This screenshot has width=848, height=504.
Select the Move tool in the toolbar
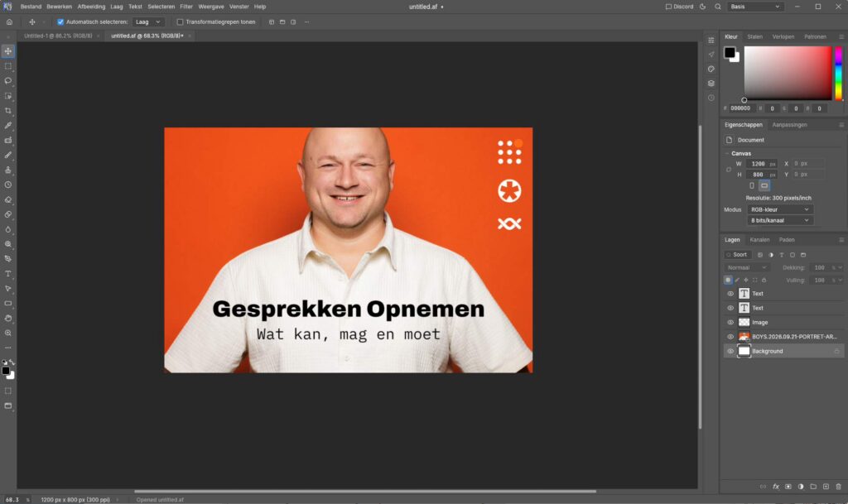point(8,51)
